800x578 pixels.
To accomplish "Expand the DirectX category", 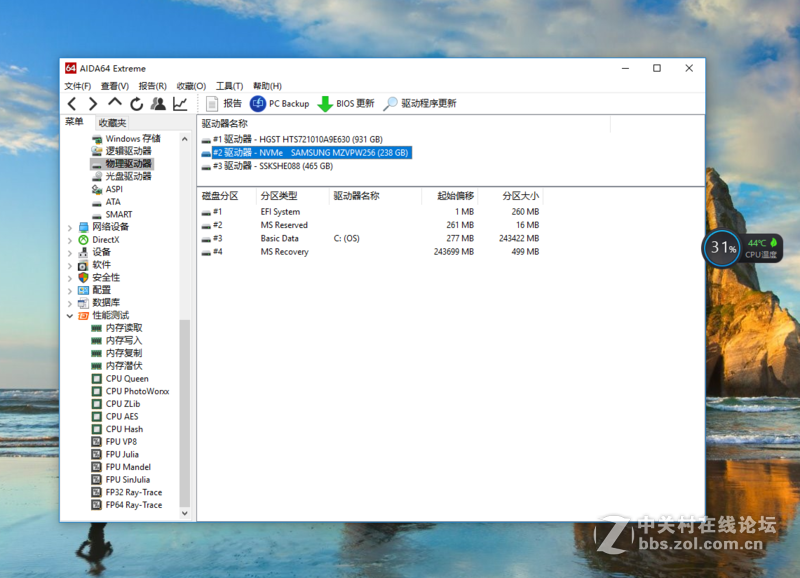I will click(68, 239).
